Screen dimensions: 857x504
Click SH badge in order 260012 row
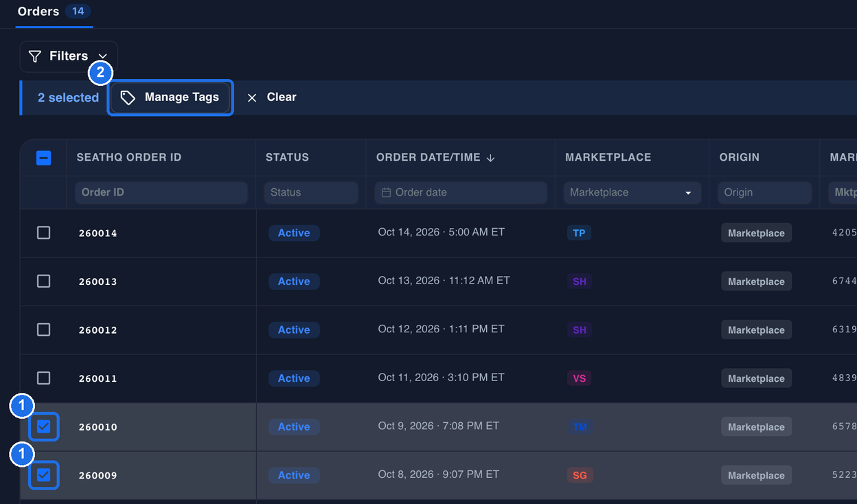[x=580, y=330]
